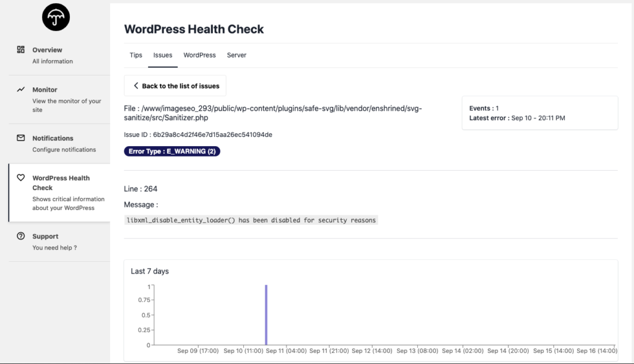Click the WordPress Health Check page heading

click(x=194, y=29)
